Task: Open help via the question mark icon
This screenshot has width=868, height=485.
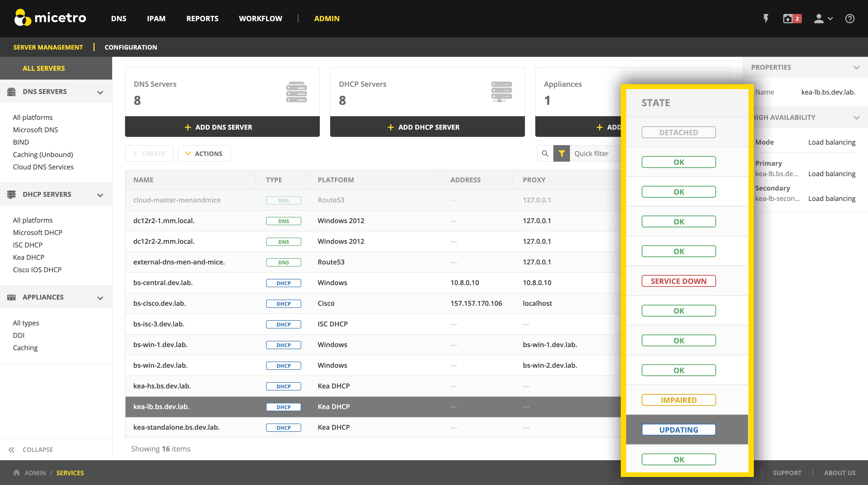Action: pyautogui.click(x=849, y=19)
